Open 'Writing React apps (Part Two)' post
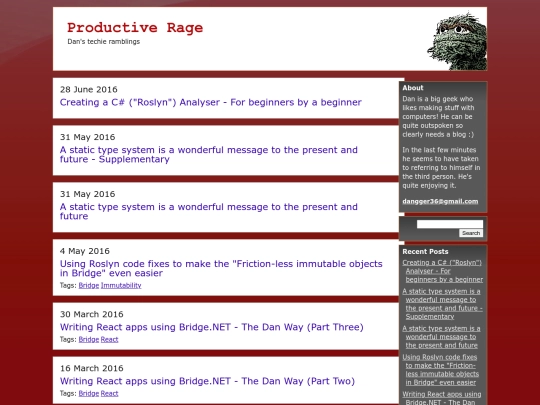Screen dimensions: 540x405 click(207, 381)
